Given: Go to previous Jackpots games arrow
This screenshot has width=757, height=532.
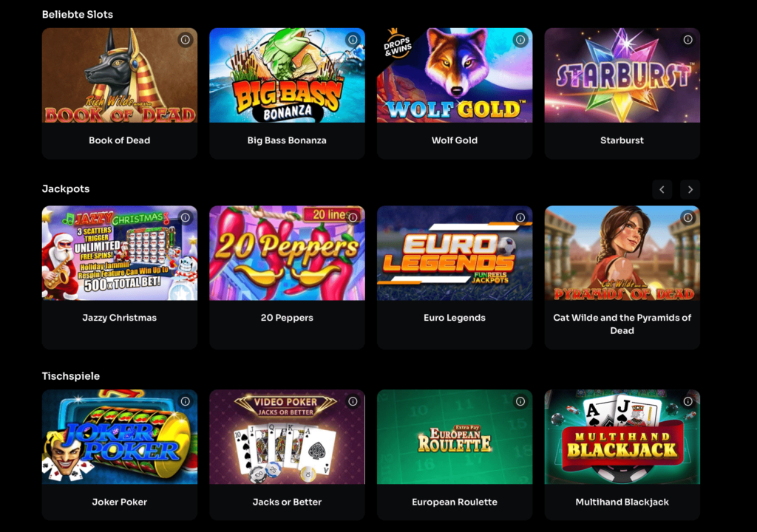Looking at the screenshot, I should (x=662, y=190).
